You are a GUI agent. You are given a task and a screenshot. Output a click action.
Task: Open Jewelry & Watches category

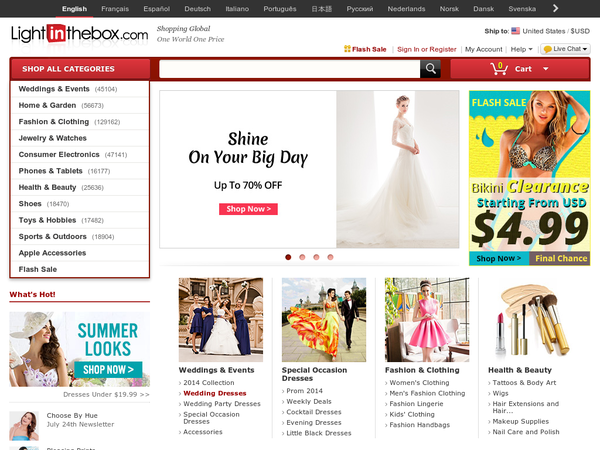[80, 138]
